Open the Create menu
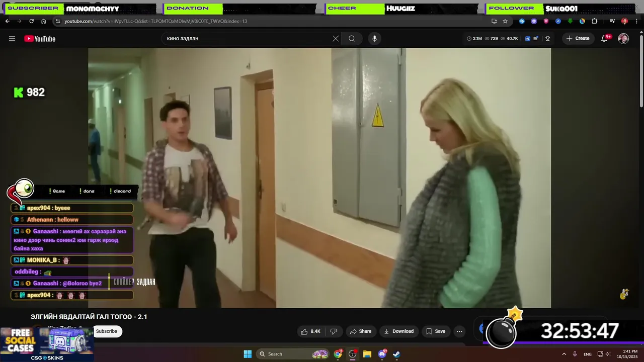644x362 pixels. (x=578, y=39)
